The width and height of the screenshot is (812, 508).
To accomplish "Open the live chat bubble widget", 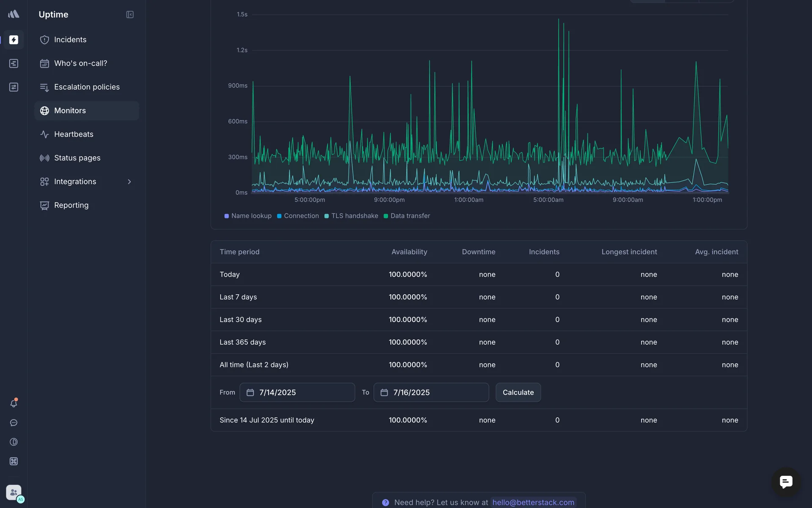I will tap(786, 482).
